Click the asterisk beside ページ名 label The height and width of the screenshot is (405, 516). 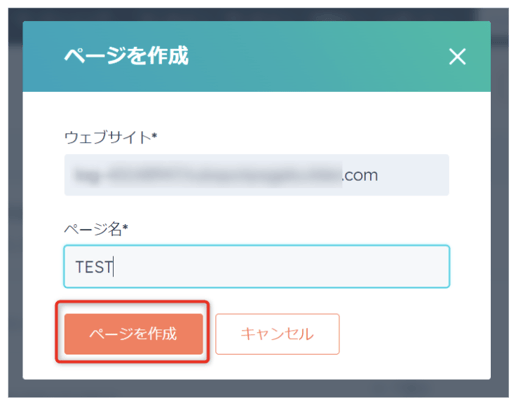pos(125,227)
